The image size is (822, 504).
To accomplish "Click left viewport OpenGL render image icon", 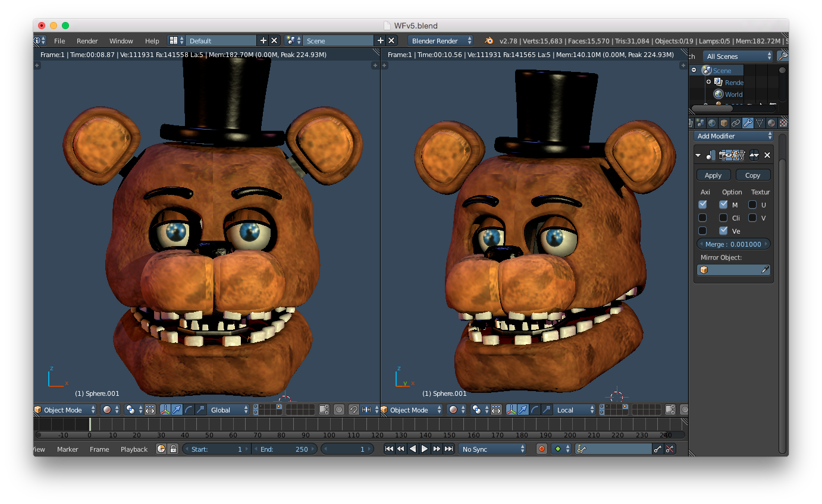I will point(324,409).
